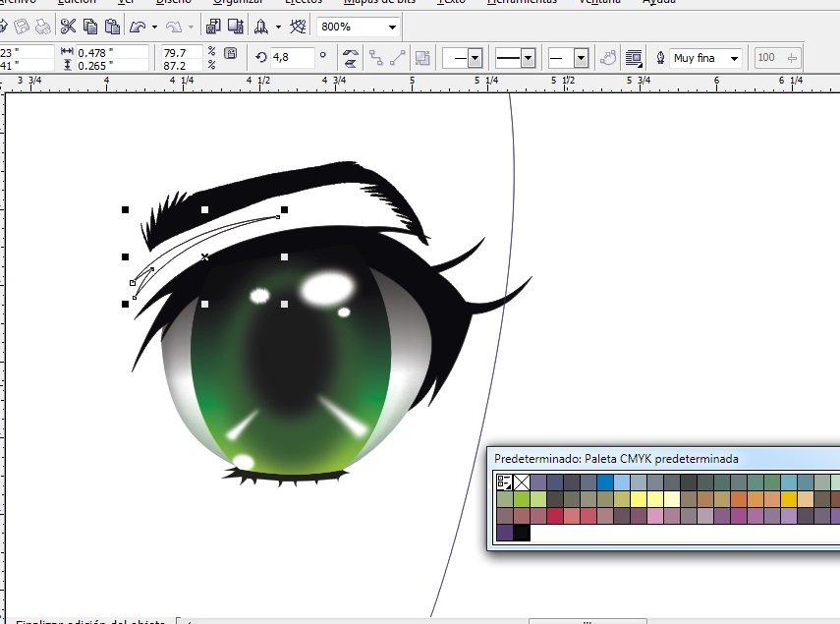The width and height of the screenshot is (840, 624).
Task: Click the Copy icon in toolbar
Action: (x=90, y=27)
